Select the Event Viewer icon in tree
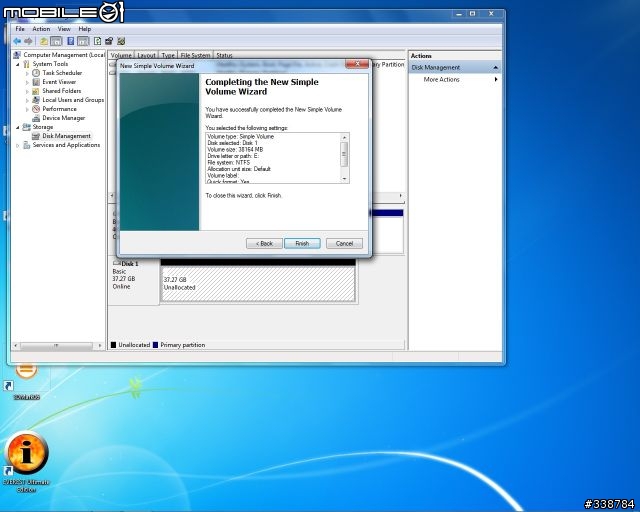The width and height of the screenshot is (640, 512). coord(36,82)
